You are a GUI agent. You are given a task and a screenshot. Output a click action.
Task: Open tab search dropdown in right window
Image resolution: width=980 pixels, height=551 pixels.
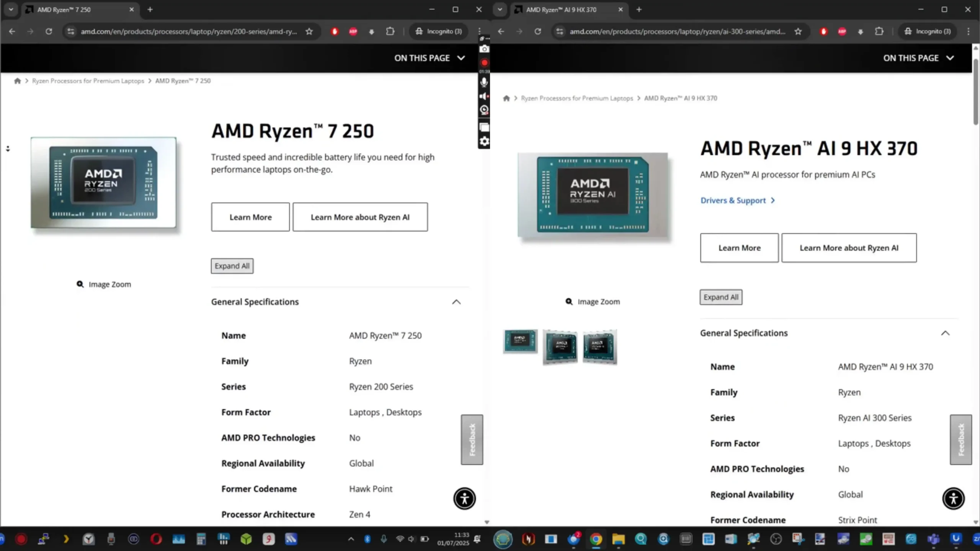[500, 10]
